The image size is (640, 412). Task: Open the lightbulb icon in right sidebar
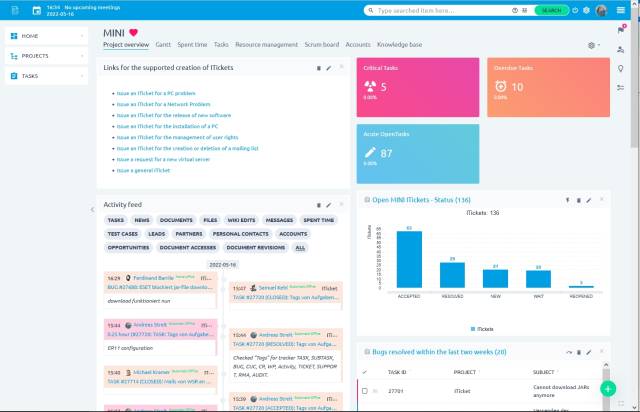pos(621,68)
